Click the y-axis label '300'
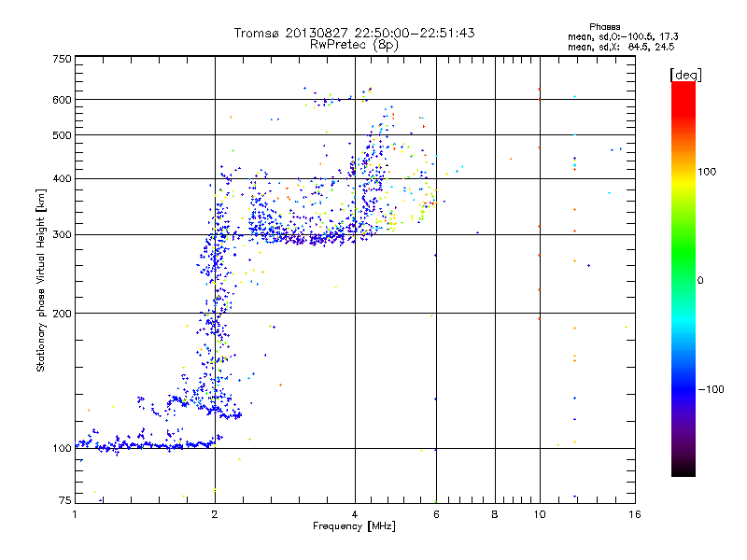Viewport: 747px width, 560px height. 62,234
